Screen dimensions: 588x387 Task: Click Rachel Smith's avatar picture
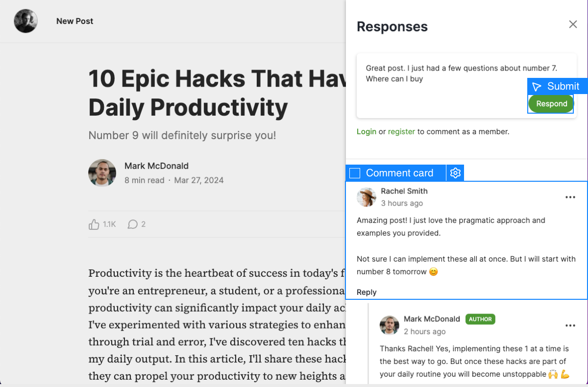(x=367, y=197)
